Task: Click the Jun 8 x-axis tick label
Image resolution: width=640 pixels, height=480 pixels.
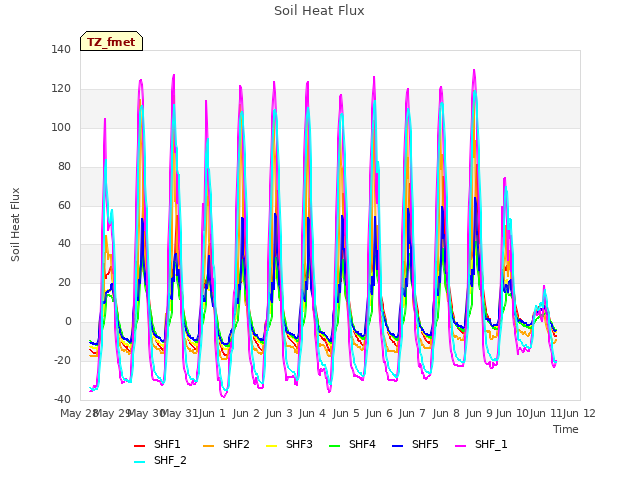Action: point(446,413)
